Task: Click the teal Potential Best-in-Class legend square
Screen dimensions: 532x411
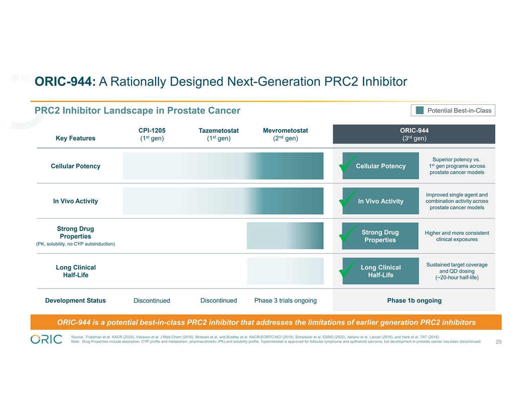Action: tap(420, 110)
